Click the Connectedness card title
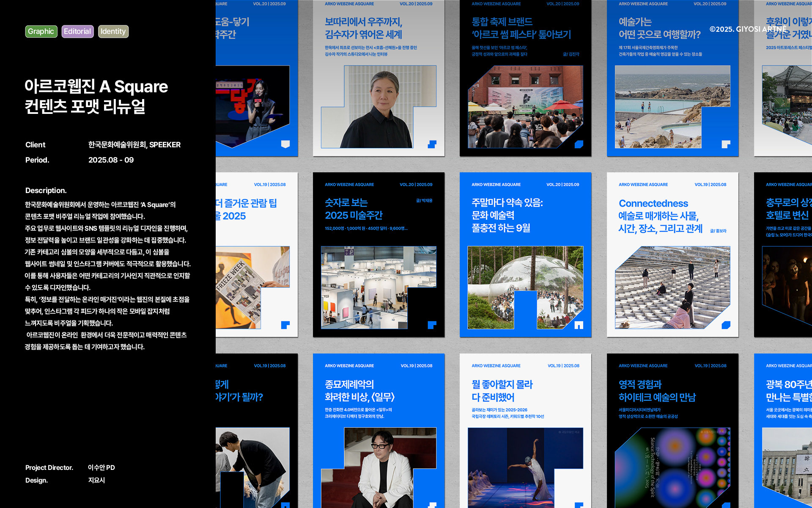 [660, 216]
